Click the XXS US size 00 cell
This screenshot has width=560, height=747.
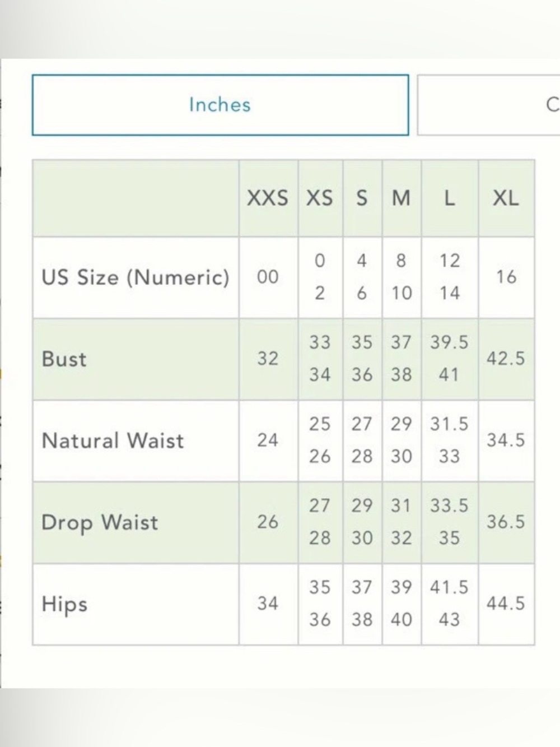268,277
